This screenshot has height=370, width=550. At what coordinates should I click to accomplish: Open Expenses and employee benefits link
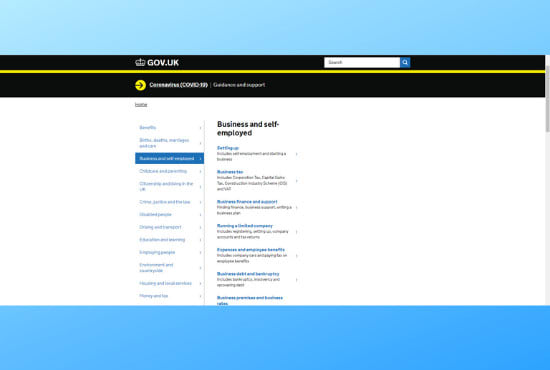coord(251,250)
